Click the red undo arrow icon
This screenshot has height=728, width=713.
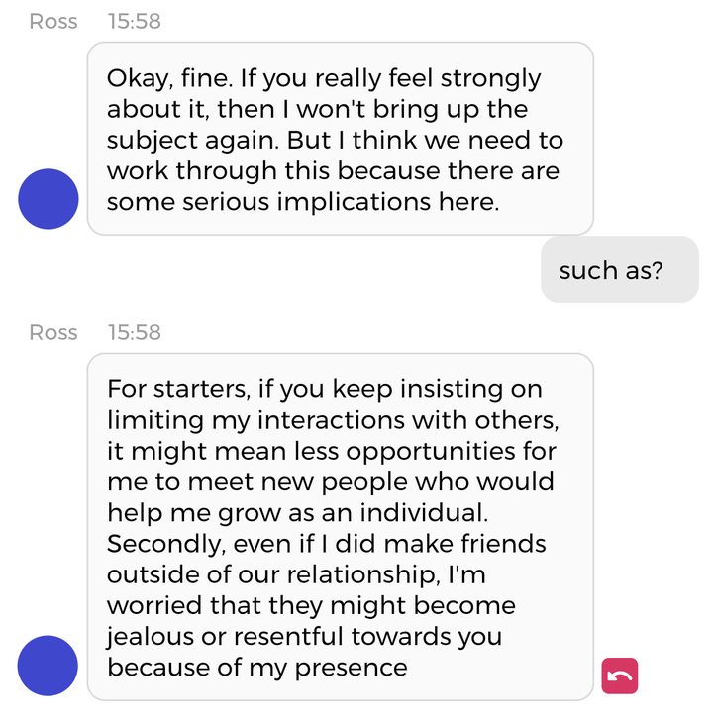pyautogui.click(x=620, y=676)
